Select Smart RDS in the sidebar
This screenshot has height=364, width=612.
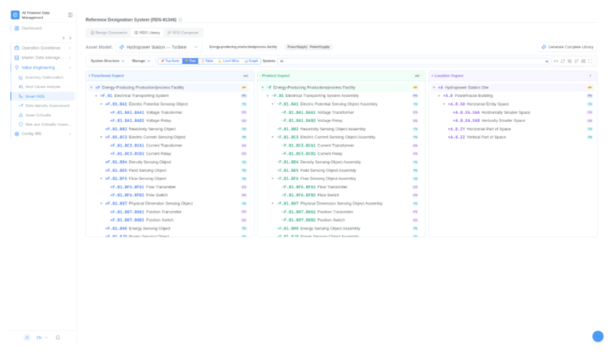(x=42, y=96)
